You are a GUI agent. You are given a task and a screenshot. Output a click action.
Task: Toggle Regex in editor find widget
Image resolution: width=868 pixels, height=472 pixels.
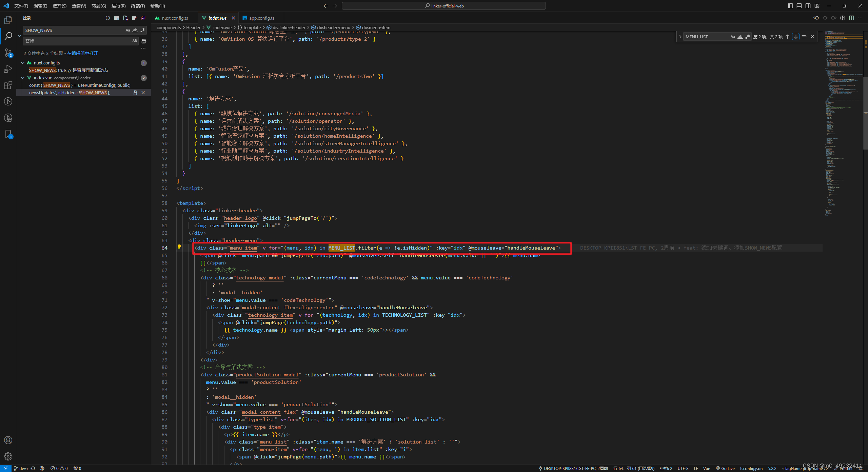[x=748, y=37]
